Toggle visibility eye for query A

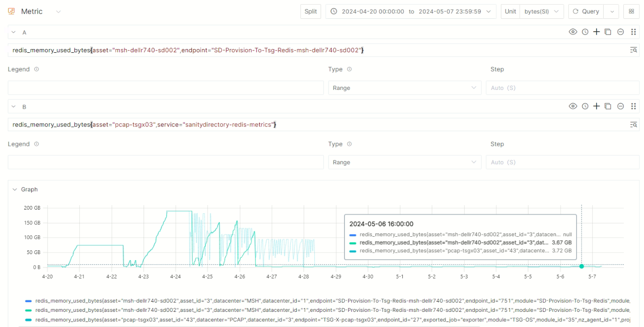[573, 32]
